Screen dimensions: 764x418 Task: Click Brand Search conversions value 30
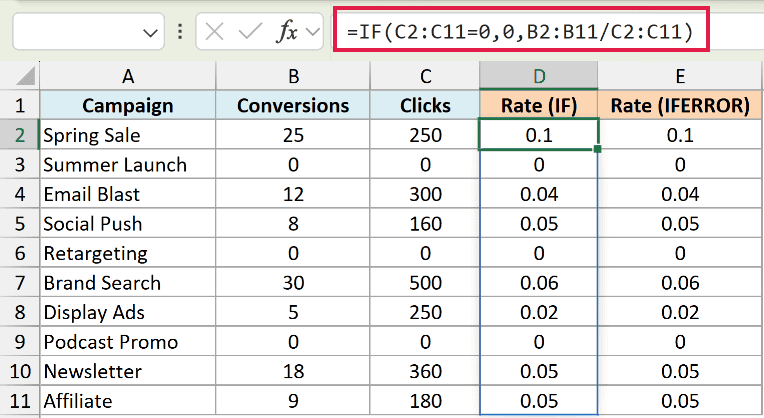tap(293, 283)
